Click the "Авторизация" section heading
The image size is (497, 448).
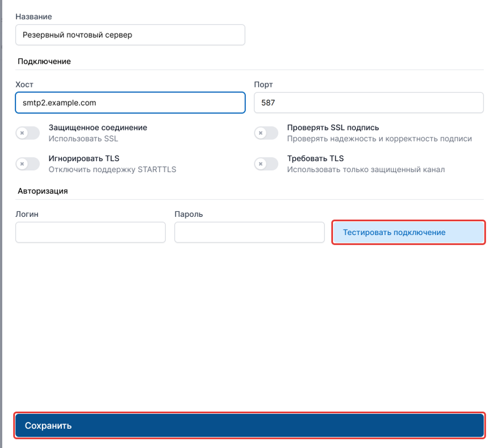(43, 191)
